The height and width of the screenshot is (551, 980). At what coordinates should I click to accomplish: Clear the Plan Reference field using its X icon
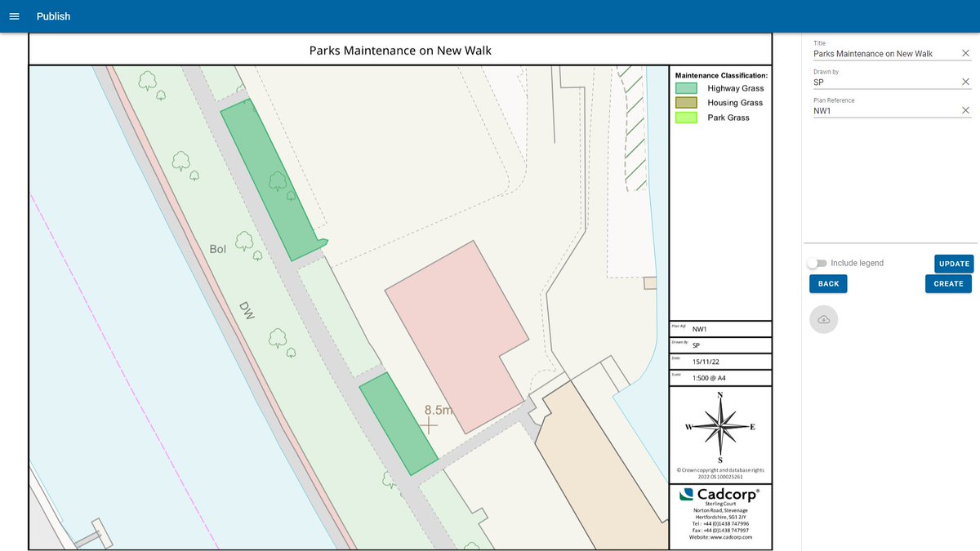(x=965, y=109)
